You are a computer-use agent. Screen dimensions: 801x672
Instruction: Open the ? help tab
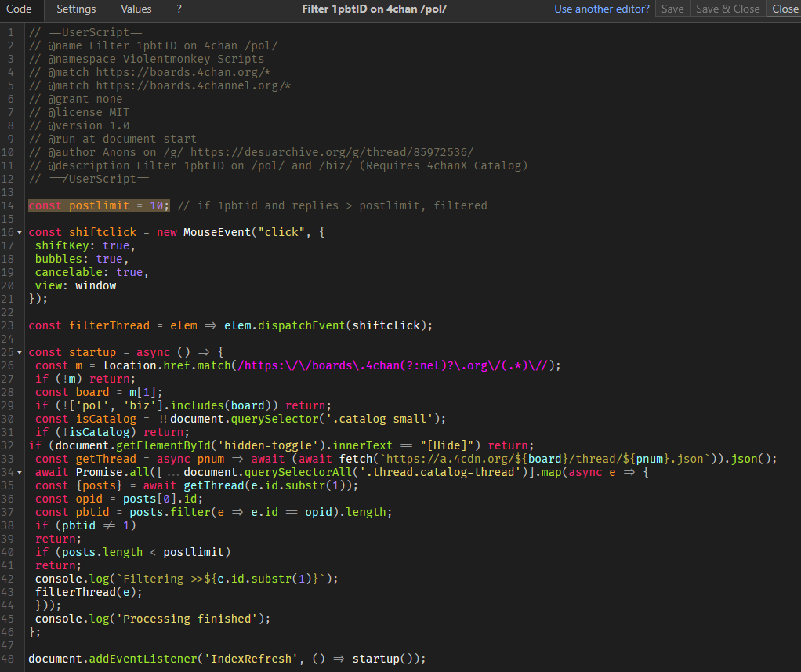(179, 9)
